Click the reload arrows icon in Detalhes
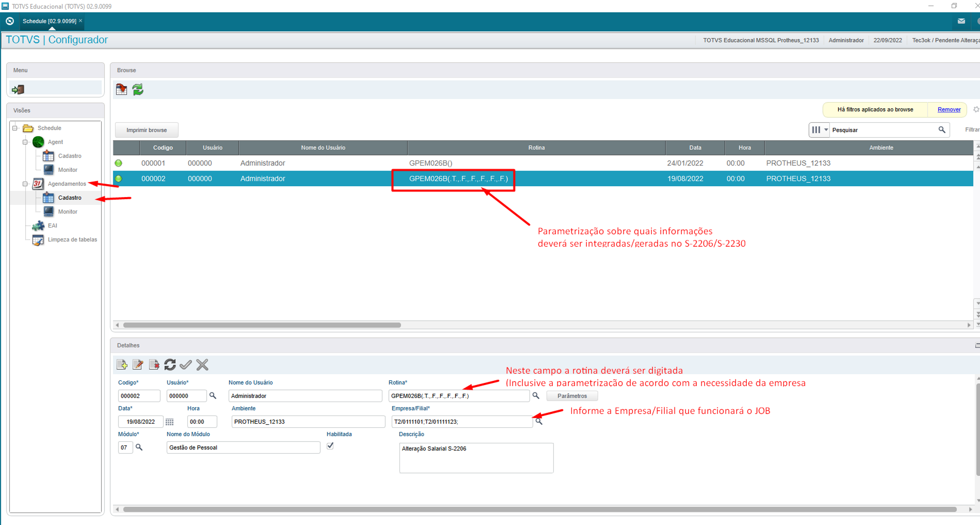Screen dimensions: 980x525 [170, 364]
